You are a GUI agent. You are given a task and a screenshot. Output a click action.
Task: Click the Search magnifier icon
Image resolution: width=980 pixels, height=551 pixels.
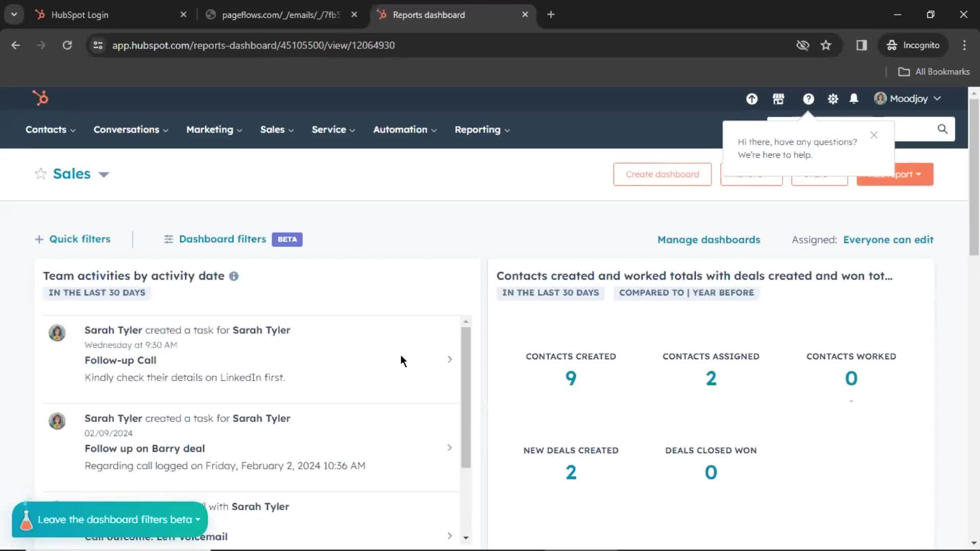pos(942,128)
